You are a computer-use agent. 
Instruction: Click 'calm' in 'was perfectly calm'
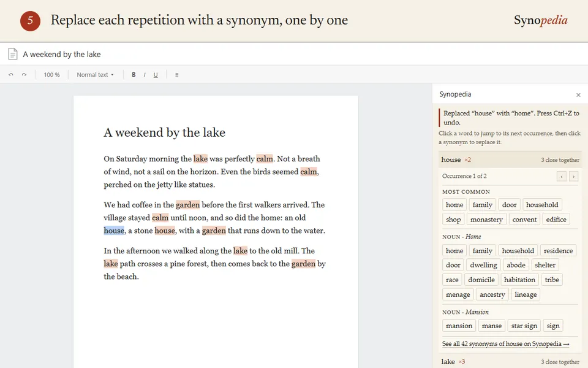pyautogui.click(x=265, y=159)
